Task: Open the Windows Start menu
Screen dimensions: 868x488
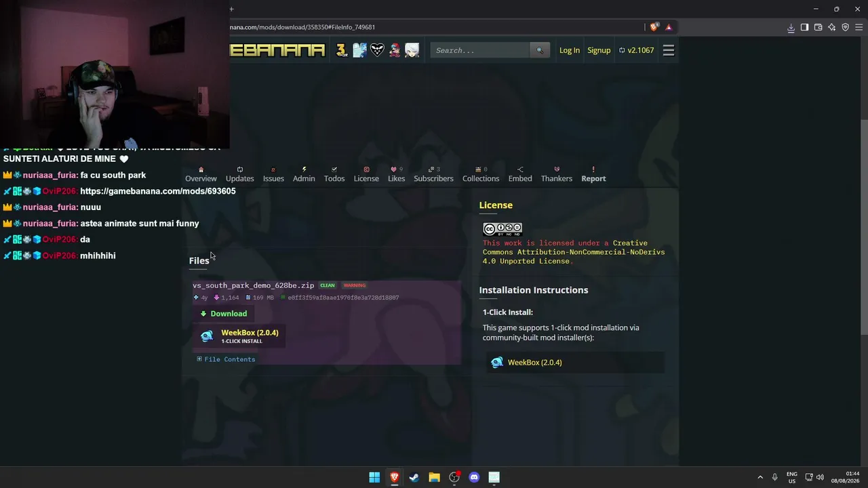Action: point(374,477)
